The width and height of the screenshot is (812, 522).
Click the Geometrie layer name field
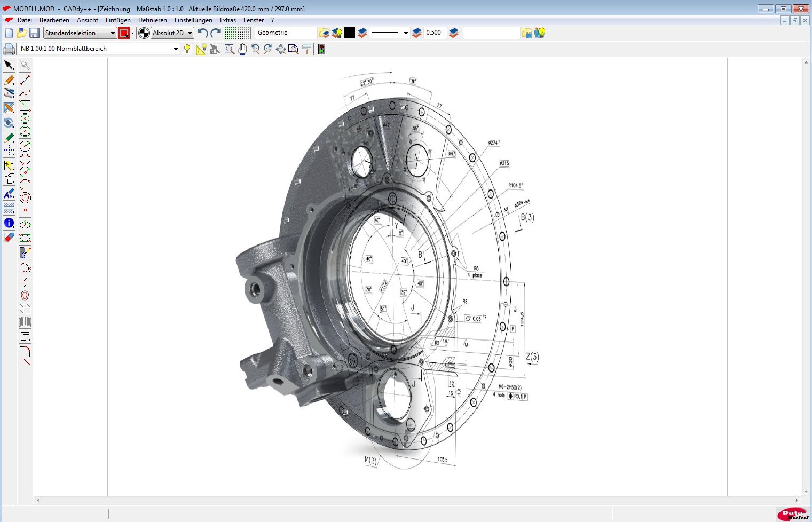[x=286, y=33]
